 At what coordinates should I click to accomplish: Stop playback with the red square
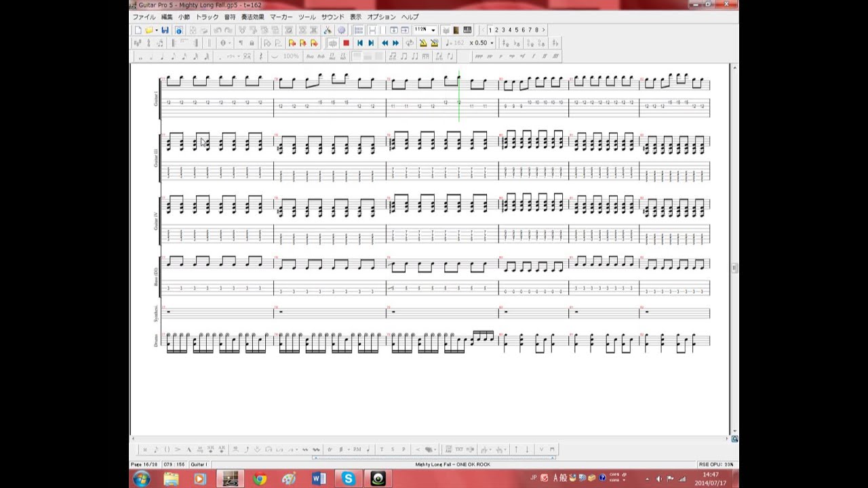tap(346, 43)
